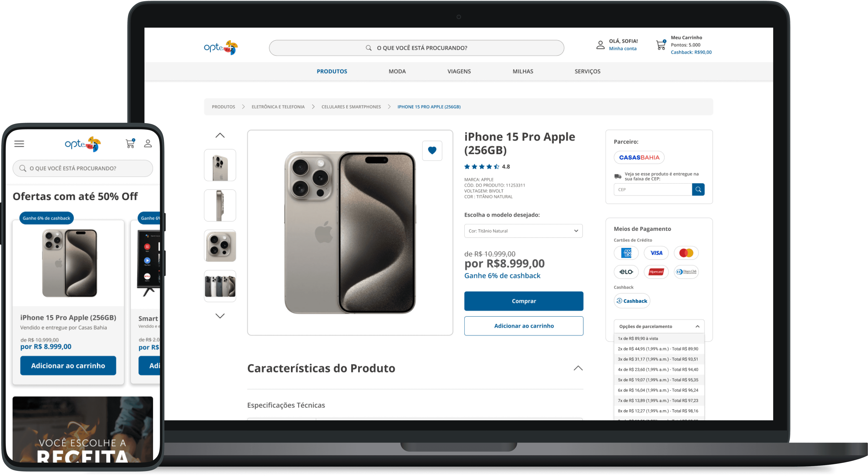868x476 pixels.
Task: Open the mobile hamburger menu
Action: point(19,144)
